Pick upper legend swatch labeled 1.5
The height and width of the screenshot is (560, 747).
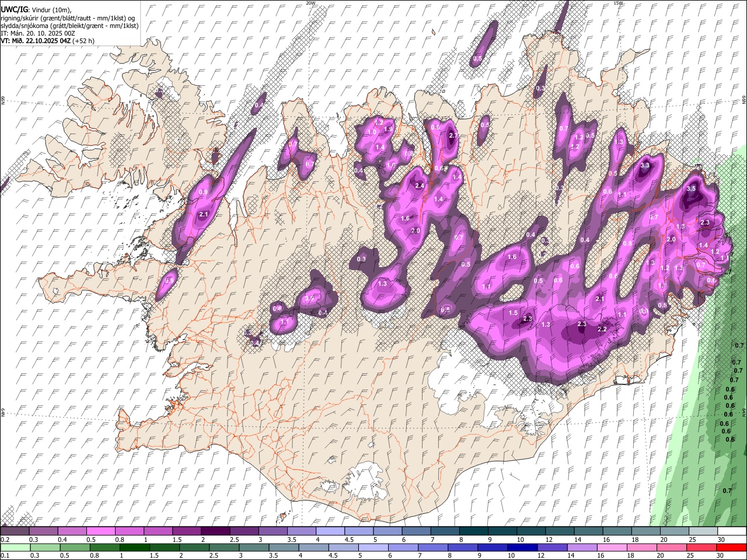pos(187,531)
